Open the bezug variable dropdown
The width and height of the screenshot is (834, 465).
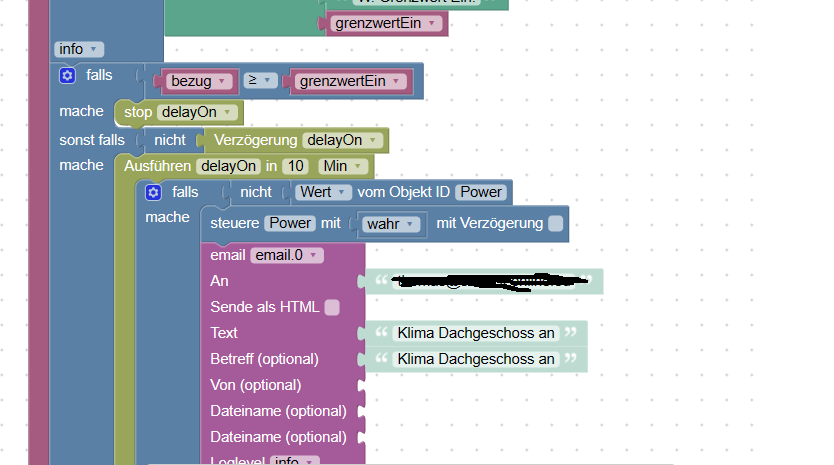(199, 81)
